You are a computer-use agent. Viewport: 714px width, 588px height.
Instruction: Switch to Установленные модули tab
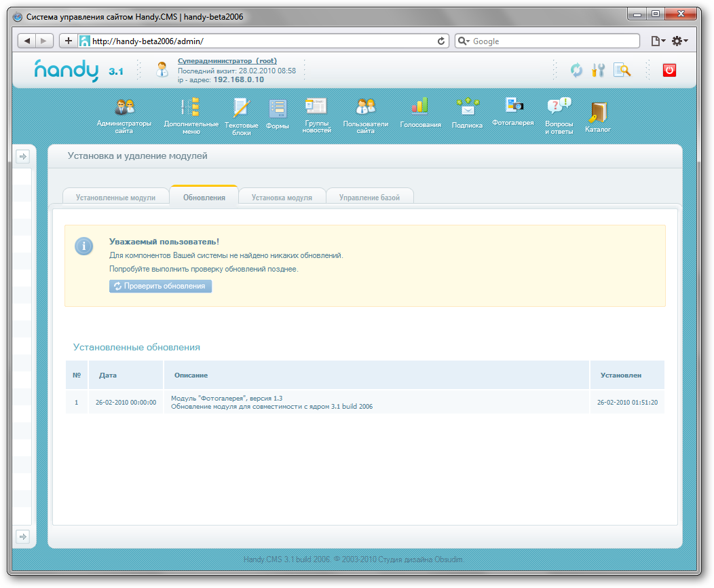[115, 198]
